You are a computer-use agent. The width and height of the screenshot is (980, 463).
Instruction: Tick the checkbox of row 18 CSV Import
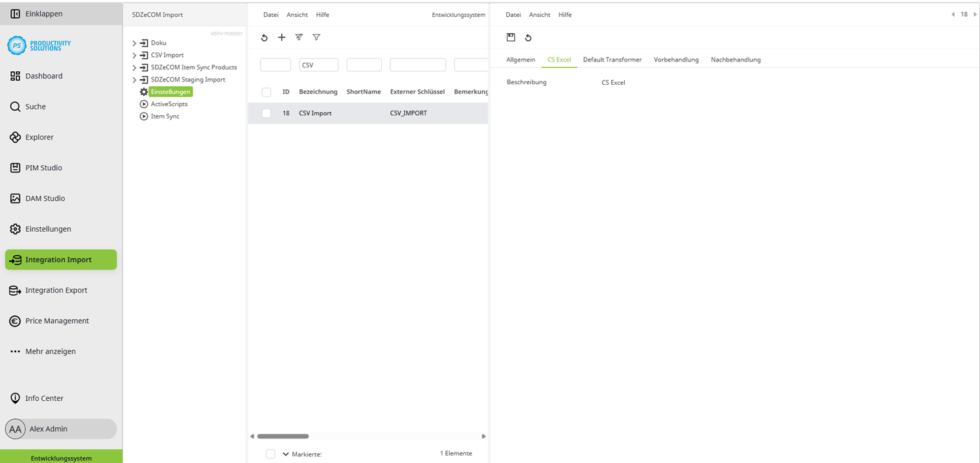pos(266,113)
